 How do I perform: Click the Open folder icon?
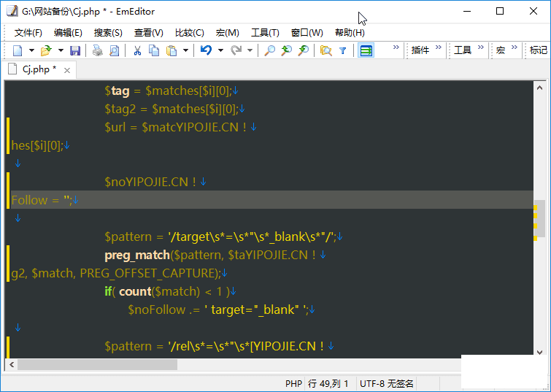click(x=46, y=50)
